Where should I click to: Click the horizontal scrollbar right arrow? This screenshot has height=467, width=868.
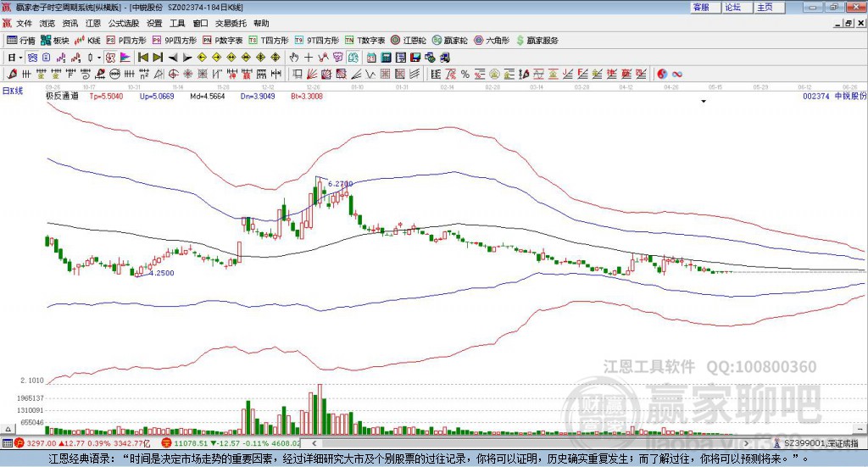click(x=746, y=443)
